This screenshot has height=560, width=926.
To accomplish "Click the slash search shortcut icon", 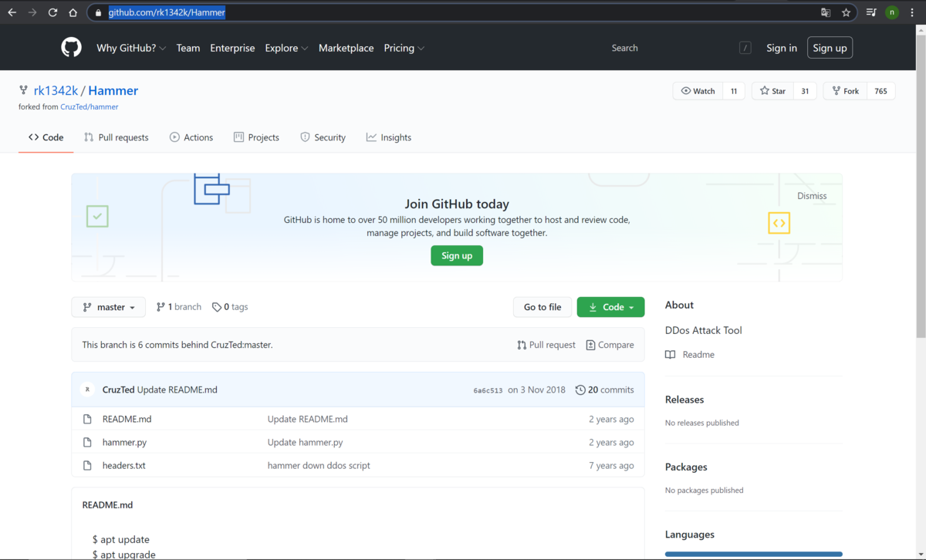I will click(745, 48).
